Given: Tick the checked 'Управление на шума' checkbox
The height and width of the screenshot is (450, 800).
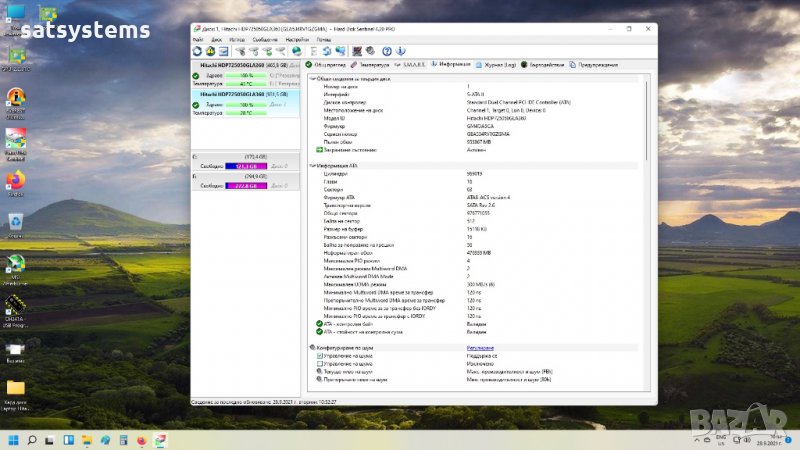Looking at the screenshot, I should (x=320, y=356).
